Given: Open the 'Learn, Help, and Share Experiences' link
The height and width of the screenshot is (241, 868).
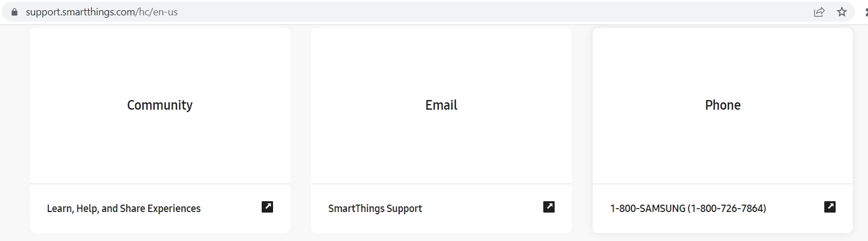Looking at the screenshot, I should pyautogui.click(x=124, y=209).
